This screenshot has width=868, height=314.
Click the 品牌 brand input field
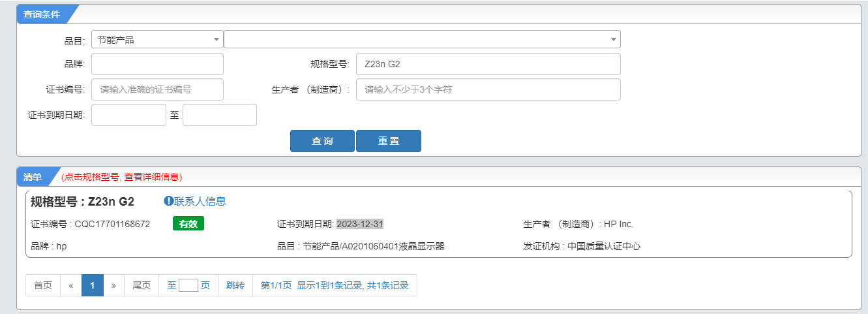(x=157, y=64)
